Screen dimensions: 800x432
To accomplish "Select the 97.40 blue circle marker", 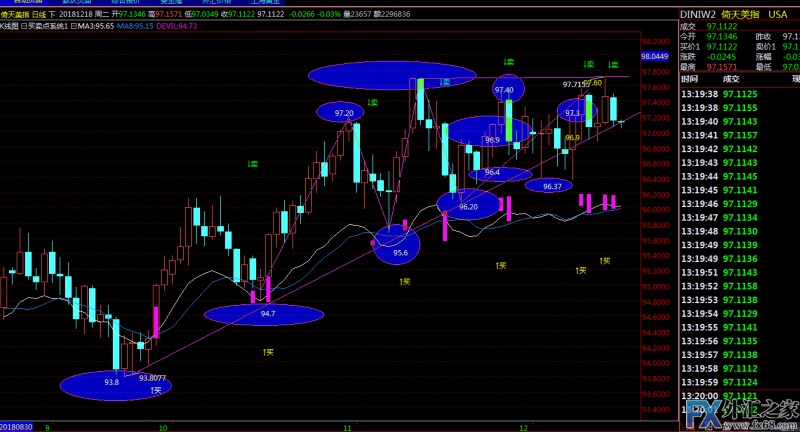I will [508, 89].
